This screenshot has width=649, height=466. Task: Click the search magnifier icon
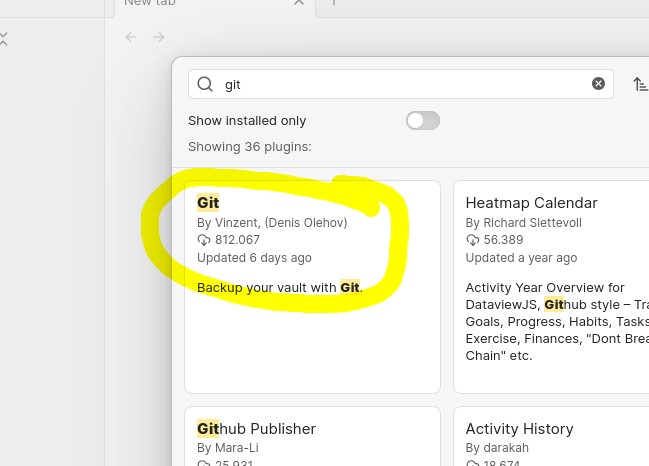pyautogui.click(x=205, y=84)
